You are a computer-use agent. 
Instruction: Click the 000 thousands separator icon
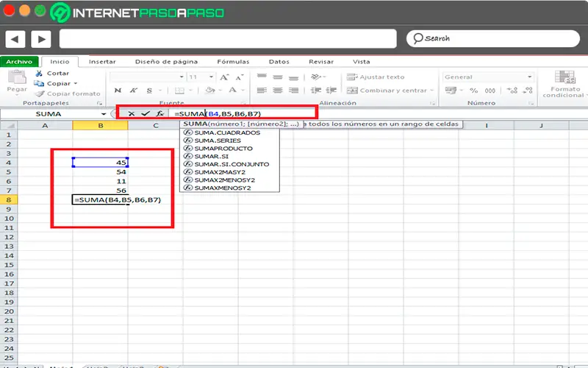(490, 91)
